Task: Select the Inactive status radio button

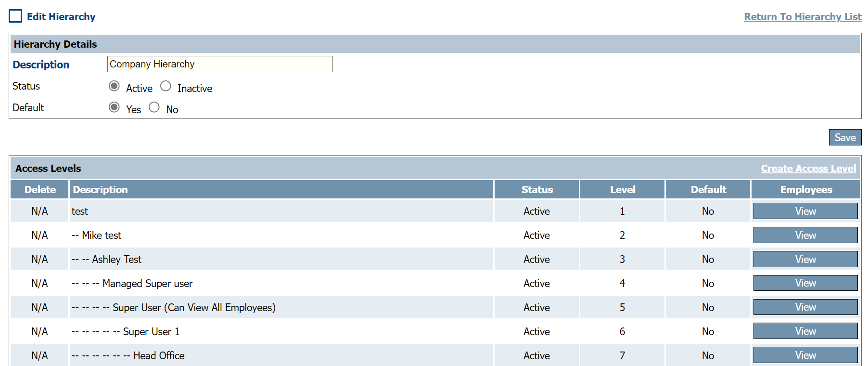Action: 166,86
